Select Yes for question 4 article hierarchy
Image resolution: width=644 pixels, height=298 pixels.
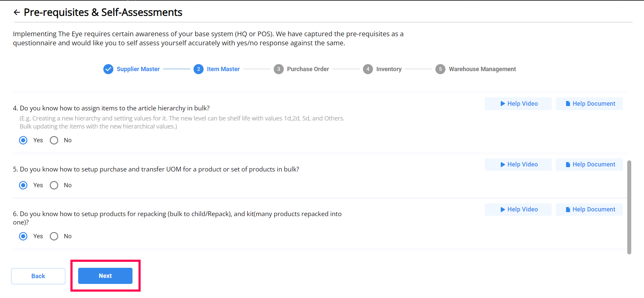click(x=23, y=140)
